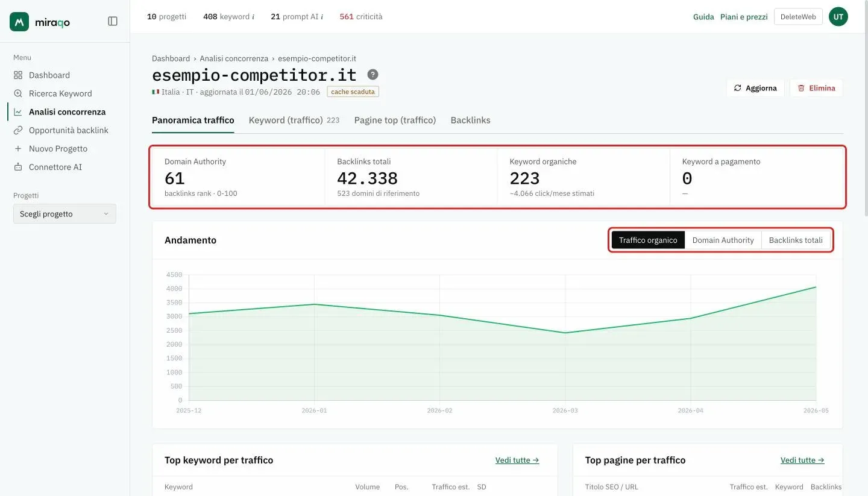
Task: Open the Guida link
Action: [x=703, y=17]
